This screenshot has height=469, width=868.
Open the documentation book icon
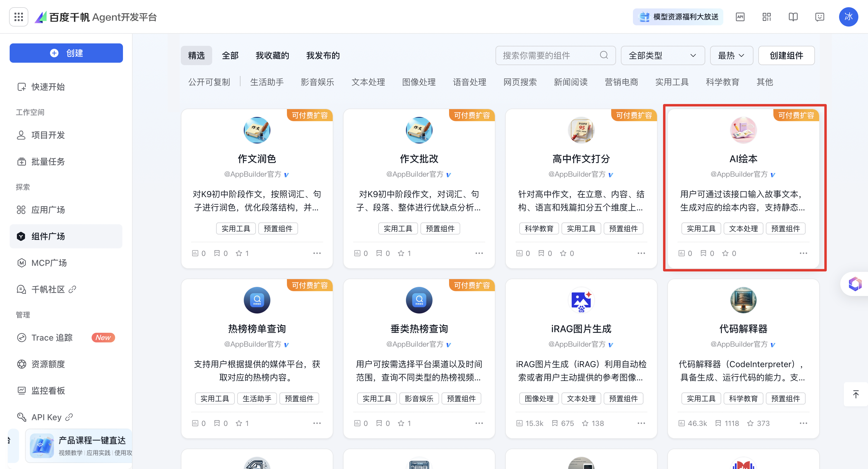tap(793, 17)
